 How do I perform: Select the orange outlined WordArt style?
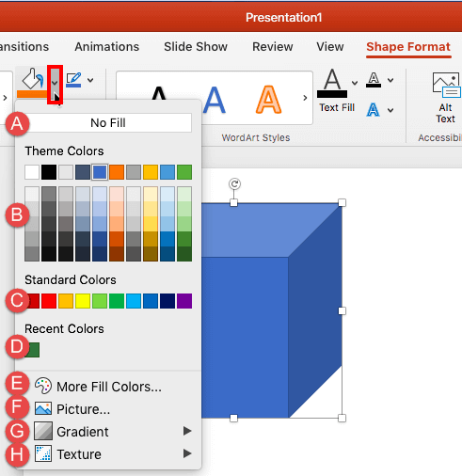pos(268,100)
